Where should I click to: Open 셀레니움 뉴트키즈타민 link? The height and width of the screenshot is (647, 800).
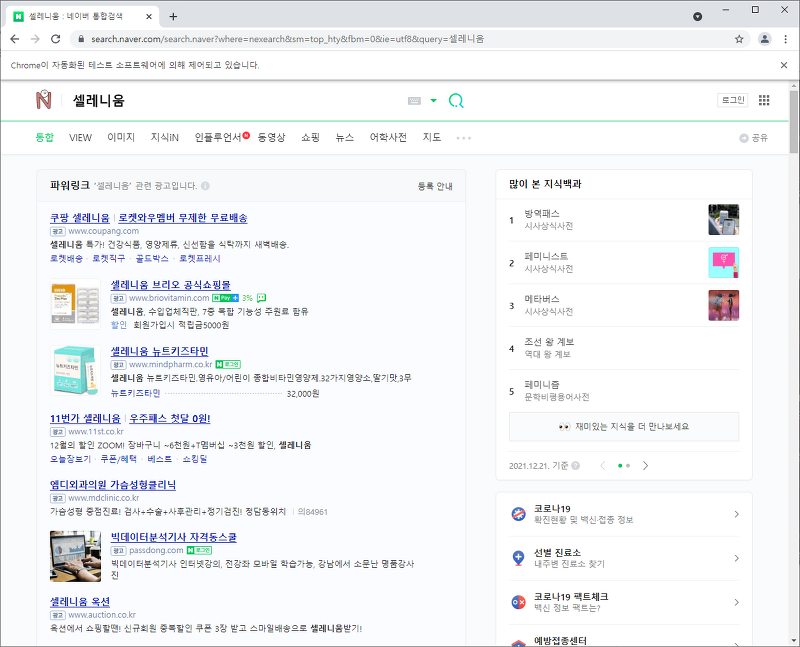point(160,352)
